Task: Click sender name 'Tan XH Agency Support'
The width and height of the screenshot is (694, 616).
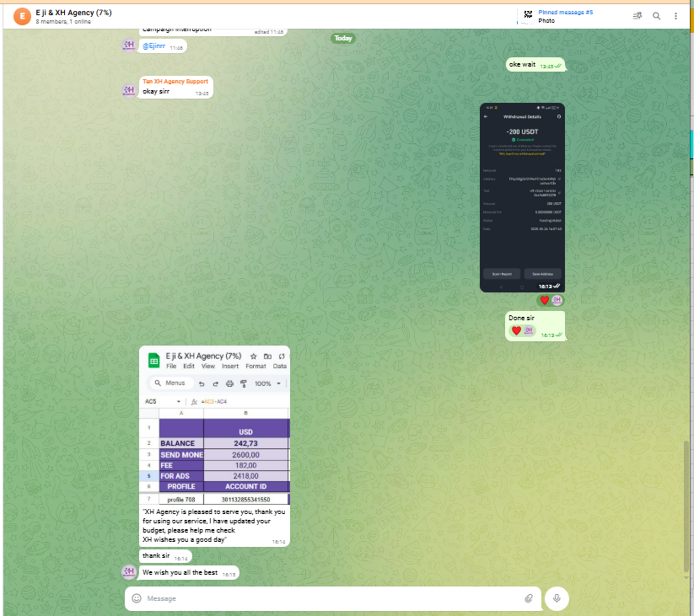Action: click(175, 82)
